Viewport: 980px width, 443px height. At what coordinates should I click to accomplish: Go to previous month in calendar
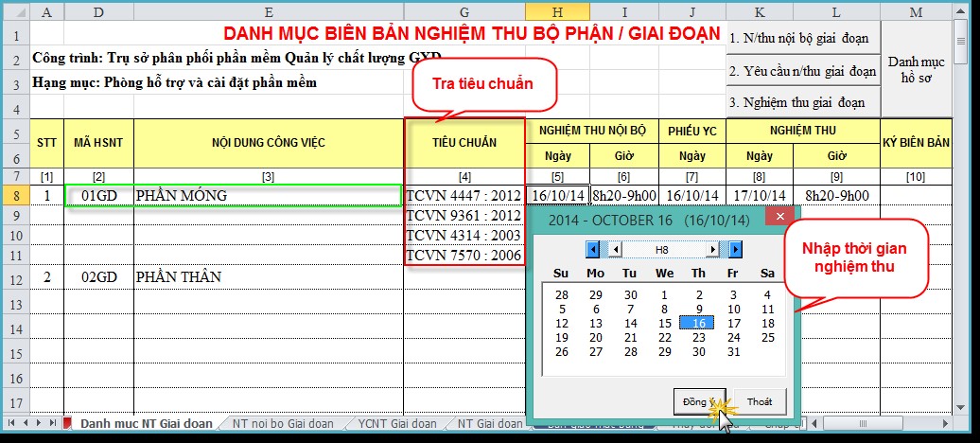point(614,249)
